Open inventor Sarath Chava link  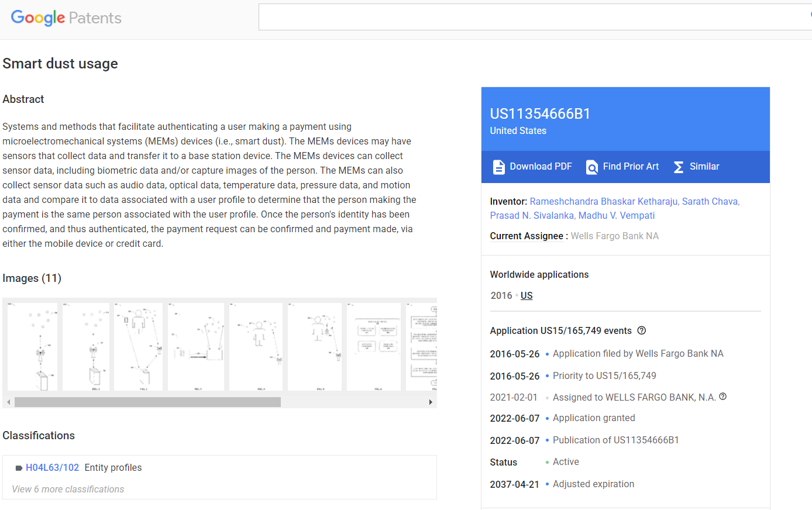(x=710, y=201)
